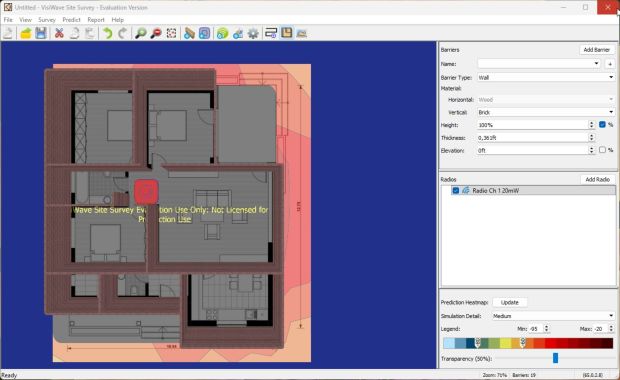
Task: Open the Help menu
Action: tap(117, 20)
